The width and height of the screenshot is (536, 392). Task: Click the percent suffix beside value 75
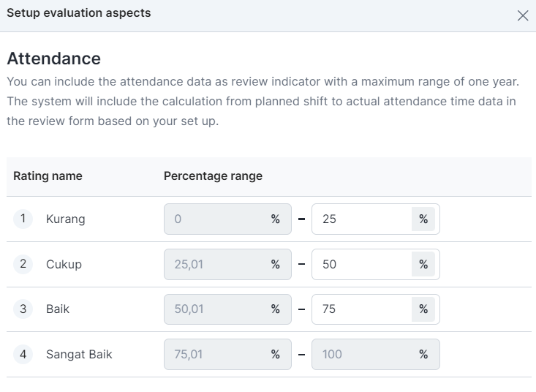point(423,309)
